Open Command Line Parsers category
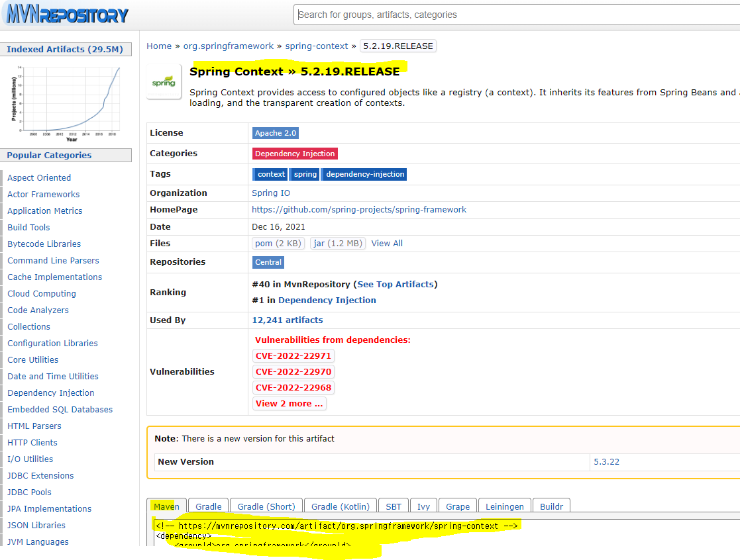740x560 pixels. [x=53, y=260]
